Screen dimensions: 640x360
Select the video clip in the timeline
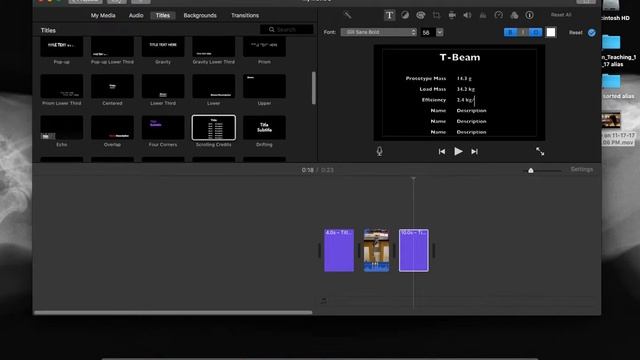(x=376, y=250)
